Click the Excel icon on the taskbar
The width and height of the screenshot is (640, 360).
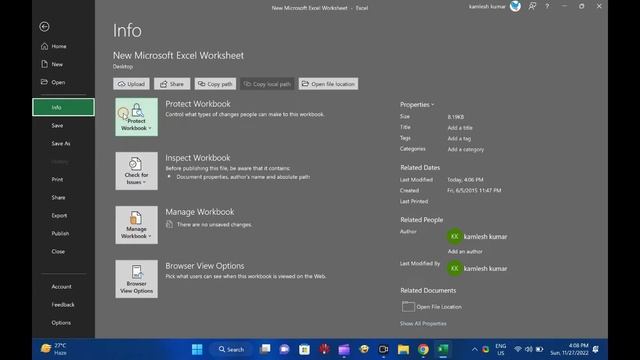[x=443, y=349]
